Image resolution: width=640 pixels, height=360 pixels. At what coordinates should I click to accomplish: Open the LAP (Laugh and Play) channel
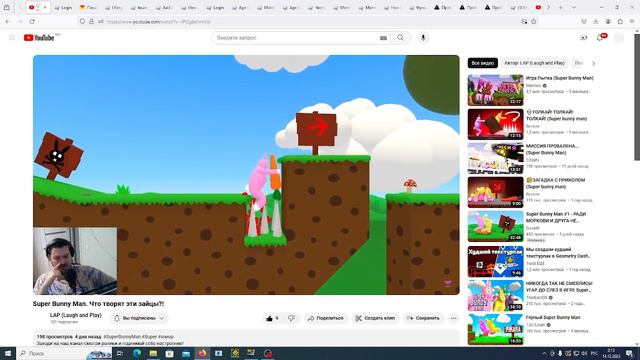[76, 315]
